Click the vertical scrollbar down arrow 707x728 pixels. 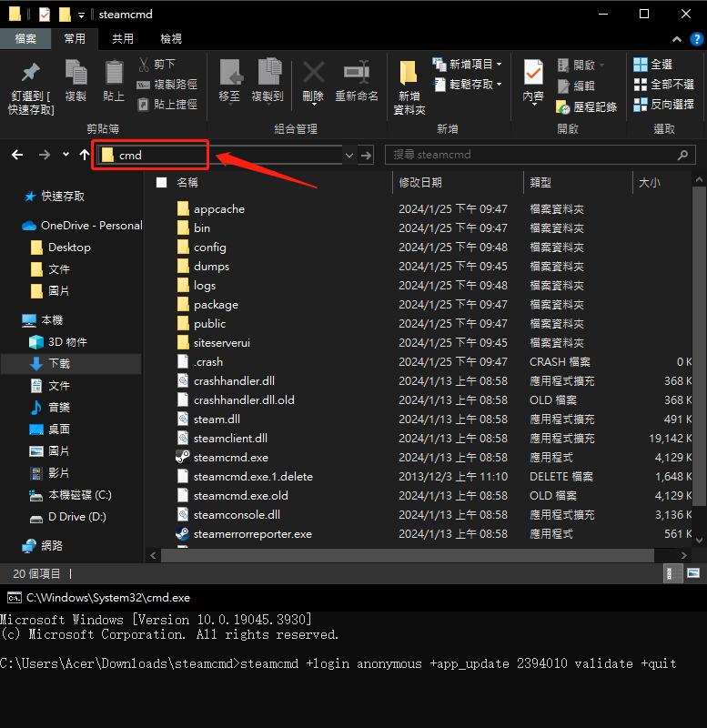coord(699,540)
